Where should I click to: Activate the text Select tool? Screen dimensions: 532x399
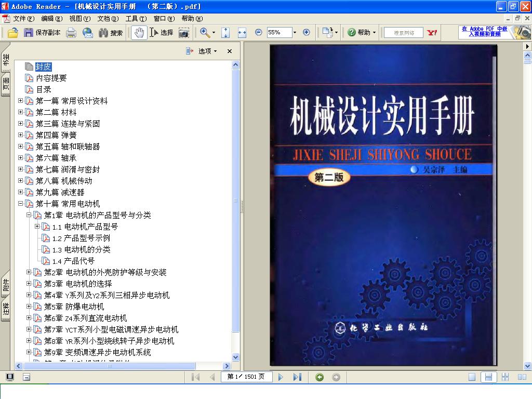162,33
